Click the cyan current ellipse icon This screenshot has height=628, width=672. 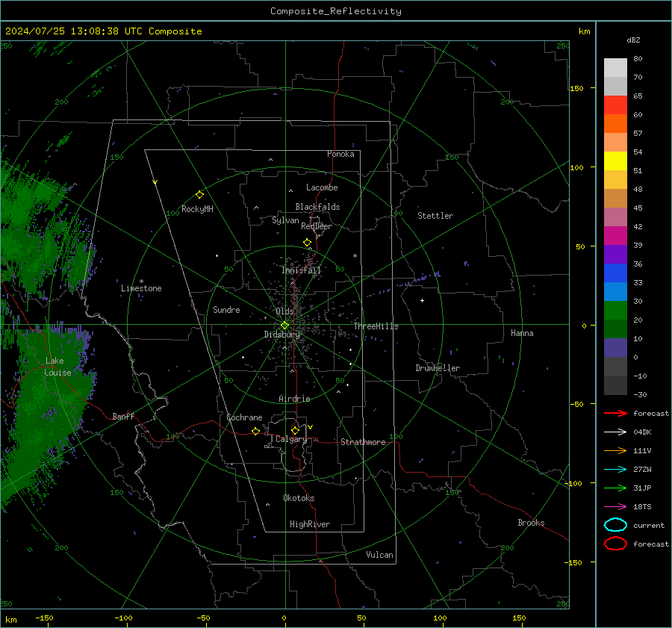coord(615,525)
